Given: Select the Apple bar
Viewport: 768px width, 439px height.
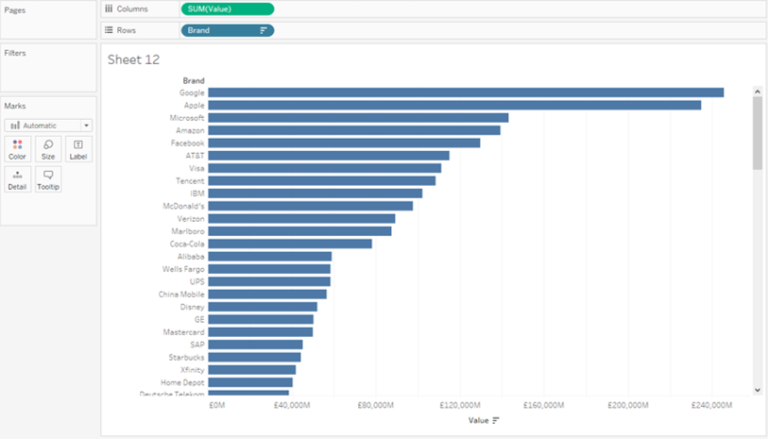Looking at the screenshot, I should pos(455,105).
